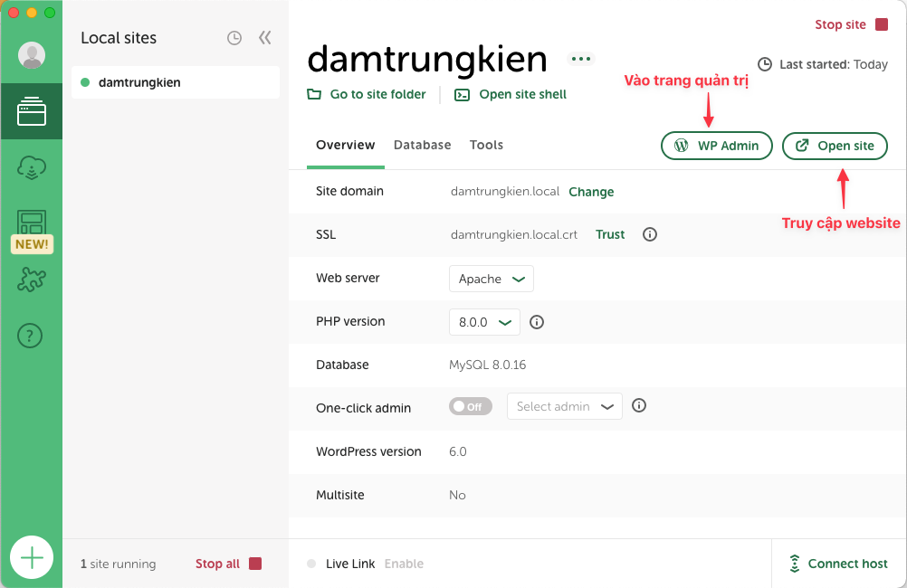Click the info icon next to SSL Trust
The image size is (907, 588).
[x=650, y=234]
